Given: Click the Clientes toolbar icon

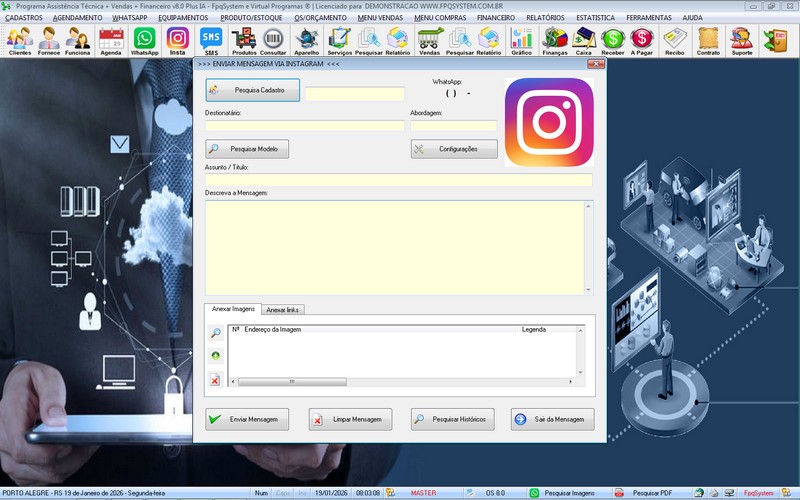Looking at the screenshot, I should [x=19, y=40].
